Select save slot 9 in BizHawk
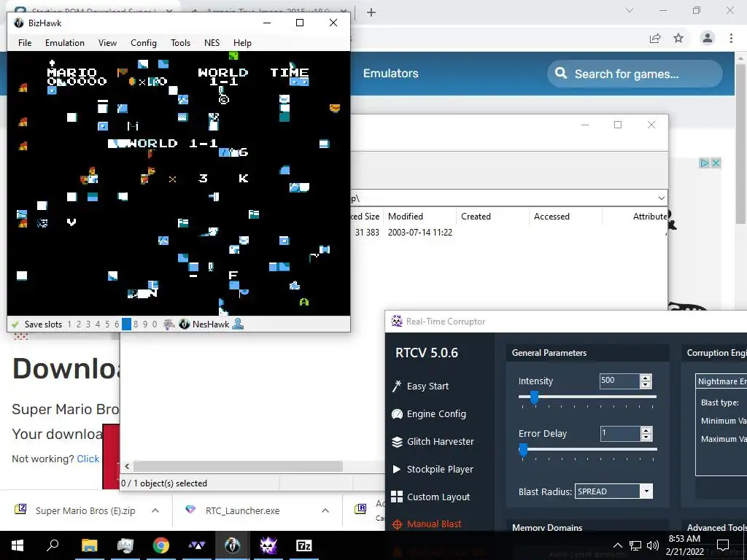 [145, 324]
